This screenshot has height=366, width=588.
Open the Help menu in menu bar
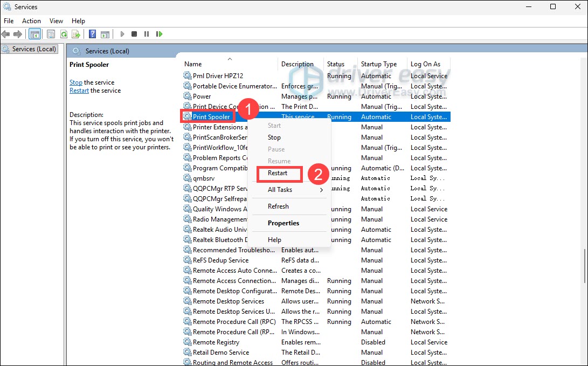78,21
